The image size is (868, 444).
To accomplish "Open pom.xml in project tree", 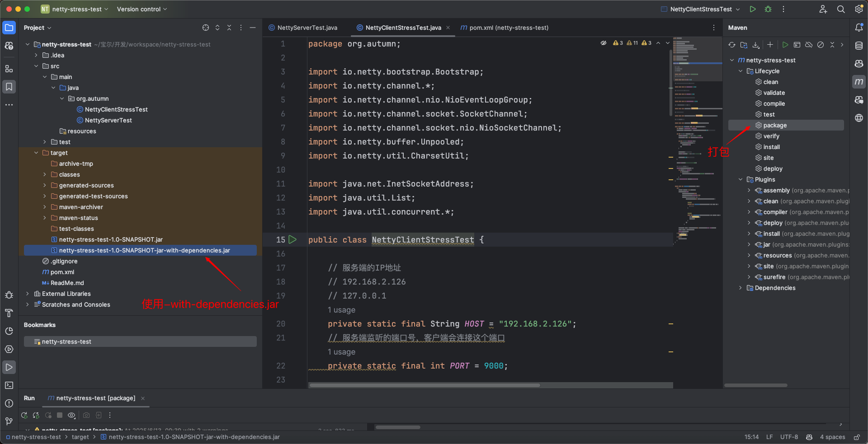I will [62, 272].
